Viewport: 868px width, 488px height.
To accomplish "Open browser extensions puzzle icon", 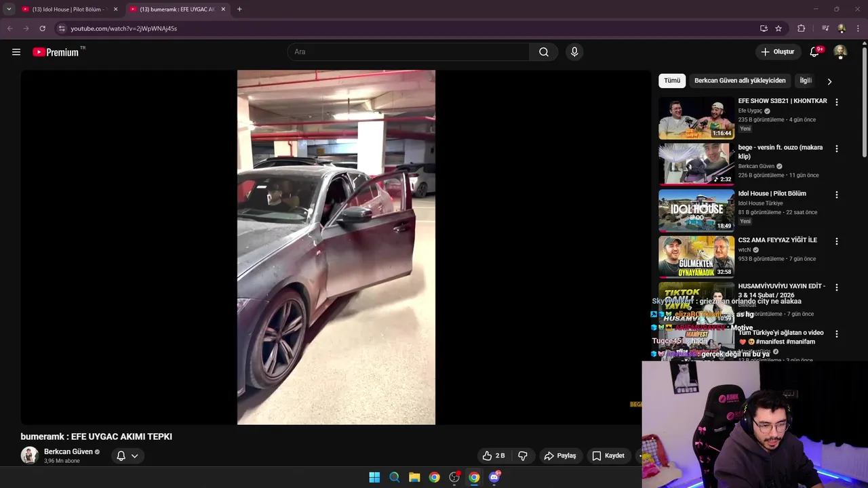I will (802, 28).
